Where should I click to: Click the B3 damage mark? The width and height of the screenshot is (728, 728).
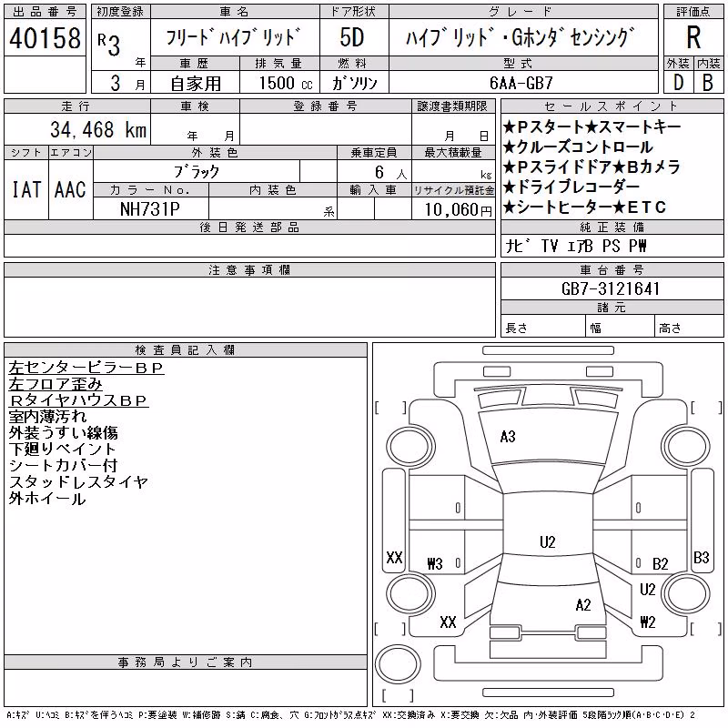click(x=701, y=557)
